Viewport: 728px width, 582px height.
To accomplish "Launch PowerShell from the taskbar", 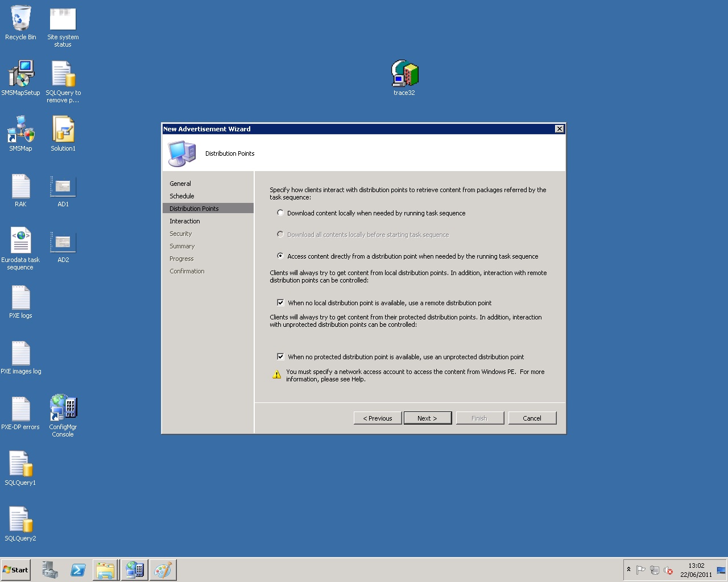I will (78, 569).
